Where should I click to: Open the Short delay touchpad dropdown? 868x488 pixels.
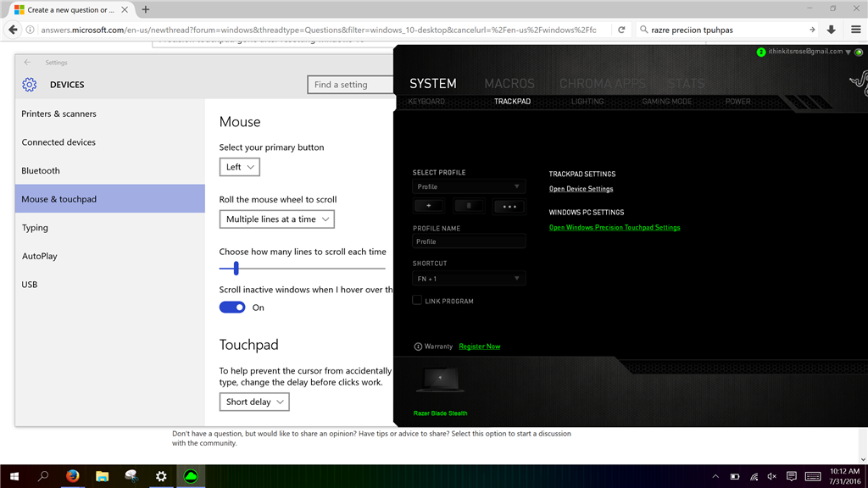tap(254, 402)
